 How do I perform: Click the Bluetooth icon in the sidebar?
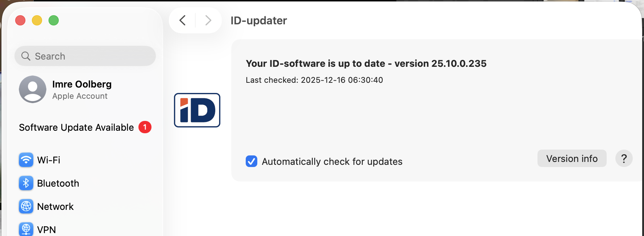click(x=26, y=183)
